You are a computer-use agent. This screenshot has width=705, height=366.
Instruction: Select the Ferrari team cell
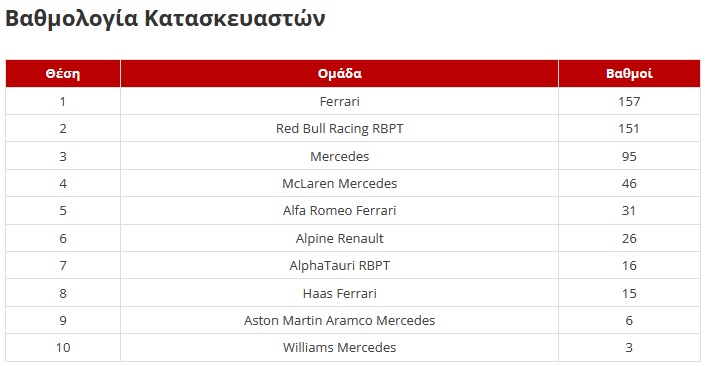[339, 101]
